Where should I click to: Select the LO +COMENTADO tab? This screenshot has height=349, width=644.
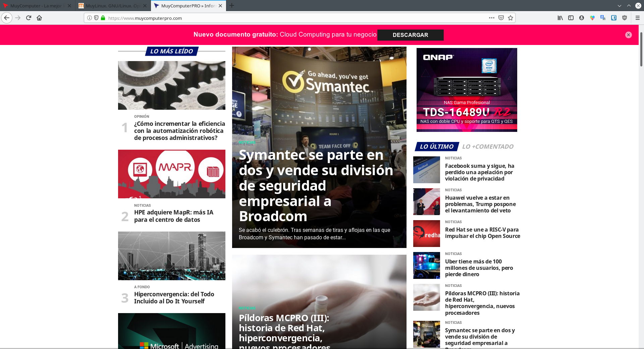[x=488, y=147]
